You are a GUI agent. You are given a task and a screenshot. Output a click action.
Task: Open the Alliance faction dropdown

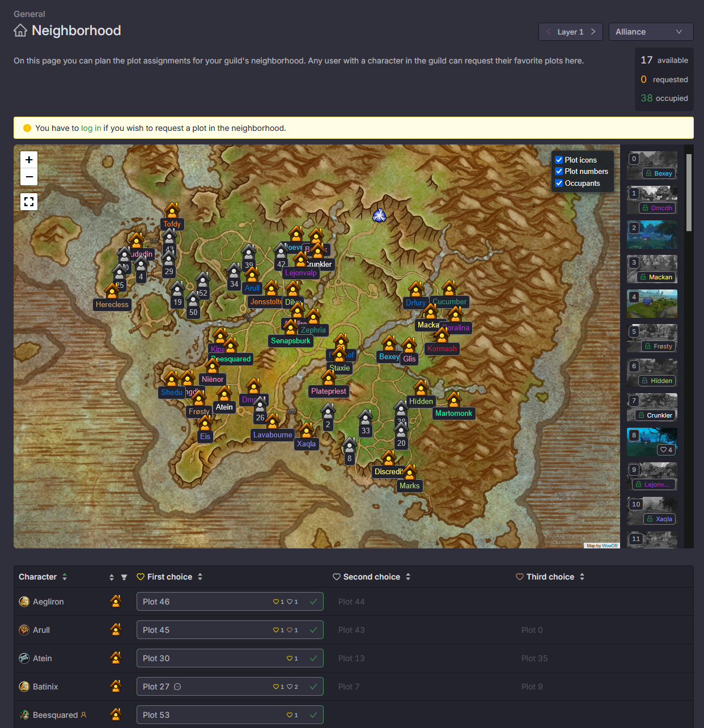click(x=651, y=32)
